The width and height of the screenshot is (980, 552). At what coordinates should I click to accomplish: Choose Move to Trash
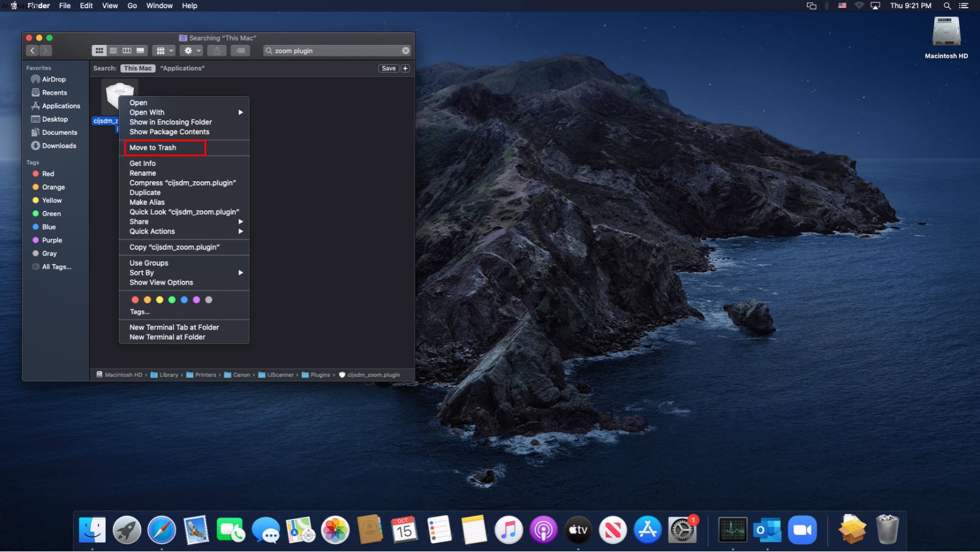(184, 148)
